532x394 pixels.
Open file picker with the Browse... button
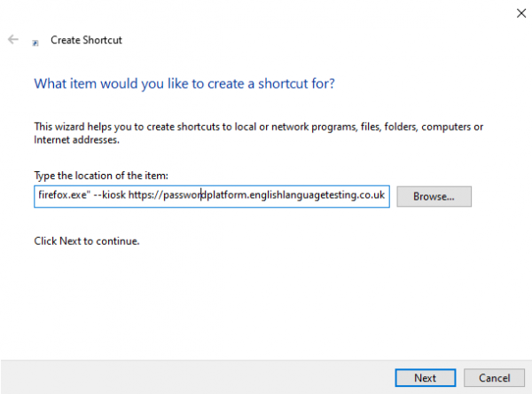434,196
